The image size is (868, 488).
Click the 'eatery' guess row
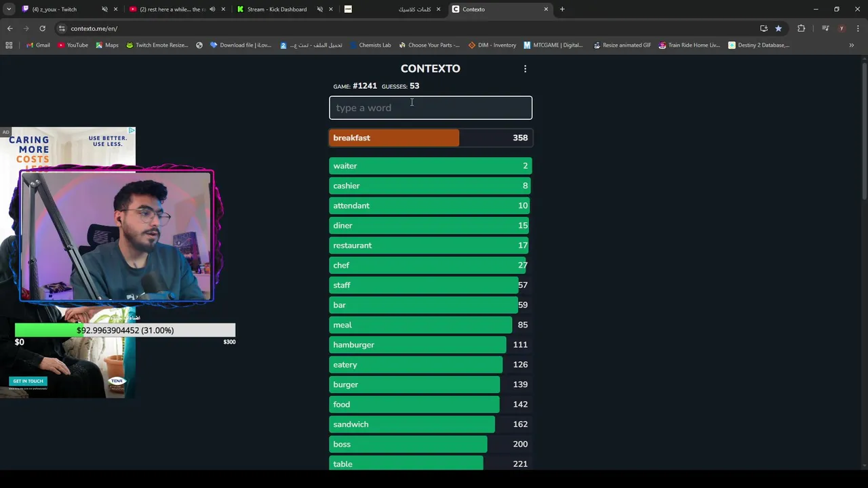[431, 365]
